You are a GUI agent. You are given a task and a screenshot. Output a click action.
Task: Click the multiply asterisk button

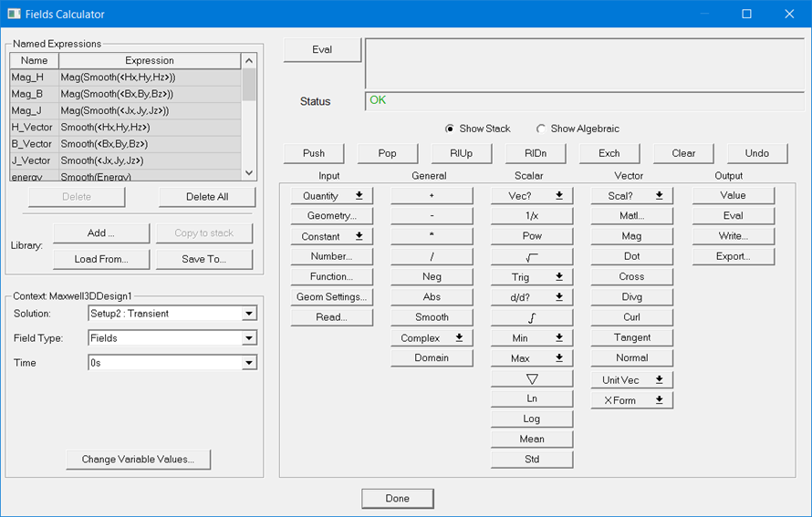click(x=432, y=236)
